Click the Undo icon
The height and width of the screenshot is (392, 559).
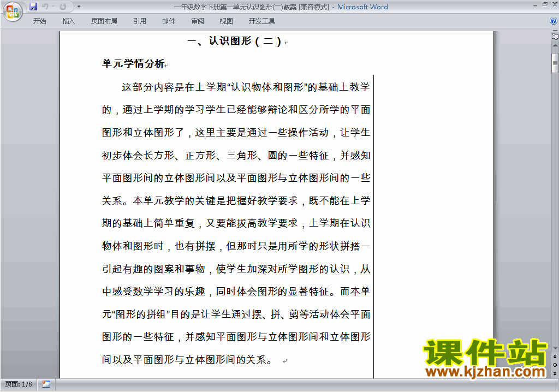45,7
